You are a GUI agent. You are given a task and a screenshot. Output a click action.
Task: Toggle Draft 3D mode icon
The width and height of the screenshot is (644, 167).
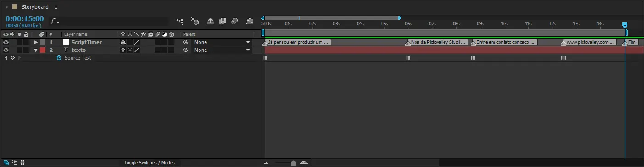point(195,21)
